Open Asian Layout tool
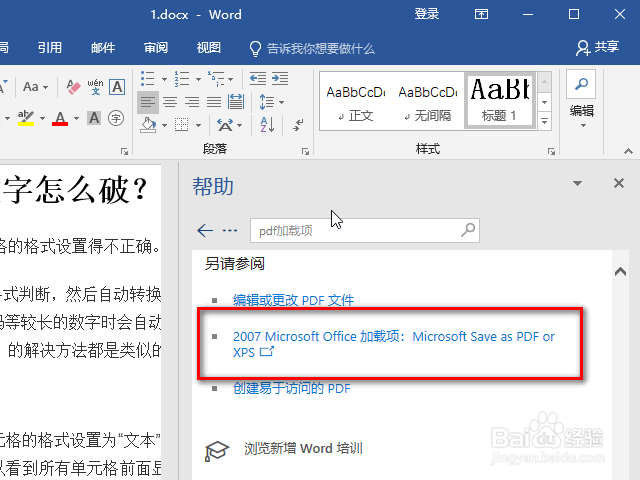The image size is (640, 480). click(x=225, y=124)
